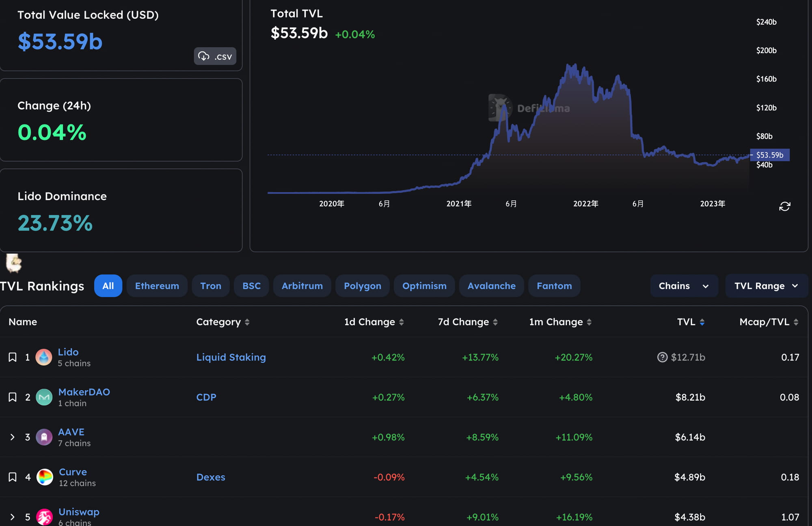Click the Change (24h) 0.04% value

pos(52,132)
